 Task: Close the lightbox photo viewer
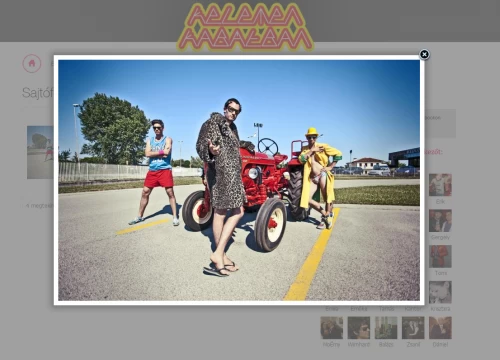click(x=424, y=54)
